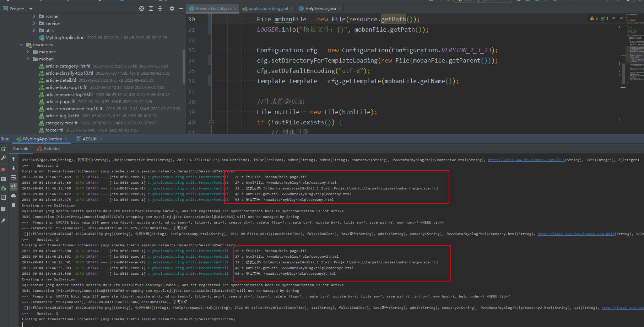Click the editor warnings indicator
Viewport: 644px width, 327px height.
click(x=594, y=18)
